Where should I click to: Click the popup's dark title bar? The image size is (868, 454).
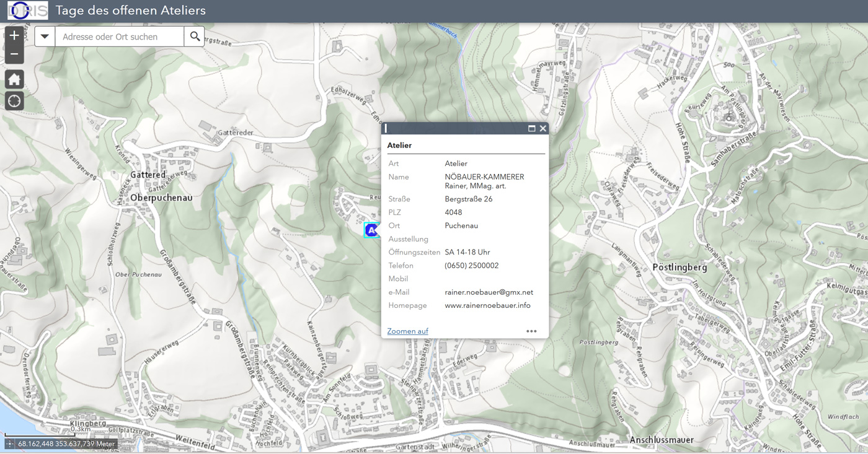[x=456, y=129]
